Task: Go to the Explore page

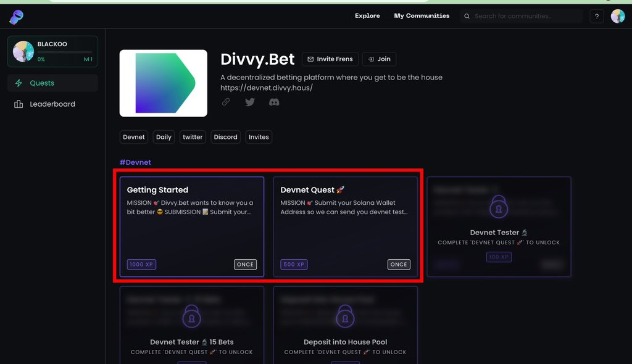Action: [x=367, y=15]
